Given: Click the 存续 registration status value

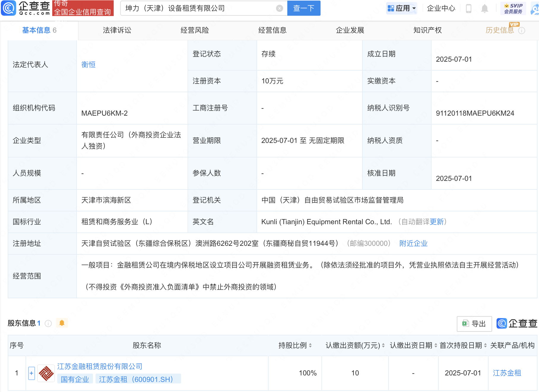Looking at the screenshot, I should [x=268, y=54].
